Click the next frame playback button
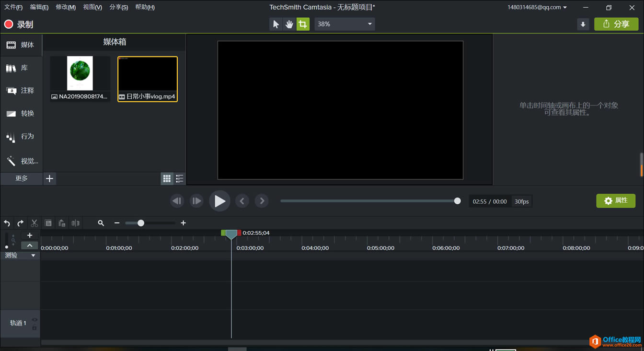Image resolution: width=644 pixels, height=351 pixels. 196,201
